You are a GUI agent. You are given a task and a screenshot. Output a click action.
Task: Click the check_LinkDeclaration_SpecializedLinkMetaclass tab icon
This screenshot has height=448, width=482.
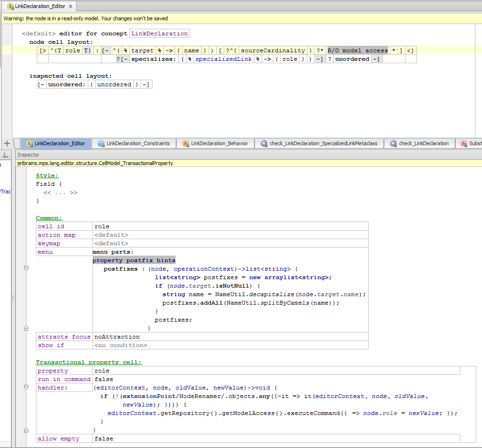click(x=264, y=144)
